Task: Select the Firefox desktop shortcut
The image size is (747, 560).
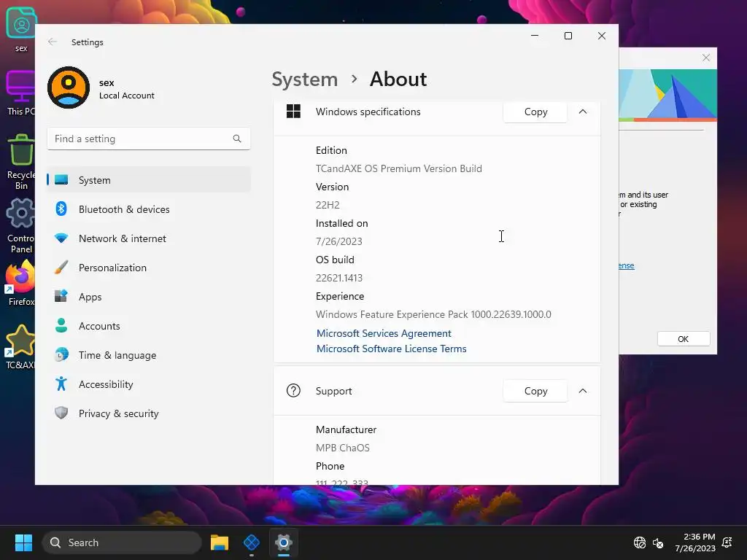Action: point(21,284)
